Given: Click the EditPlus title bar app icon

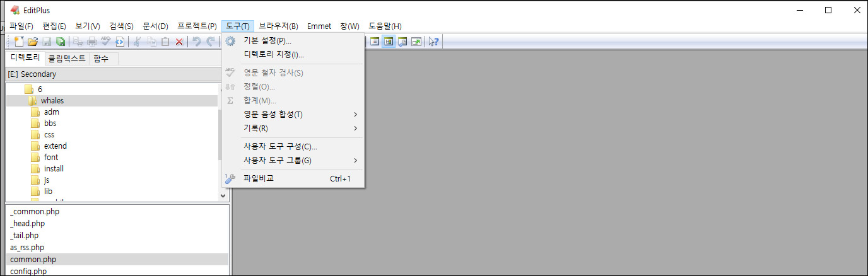Looking at the screenshot, I should point(15,10).
